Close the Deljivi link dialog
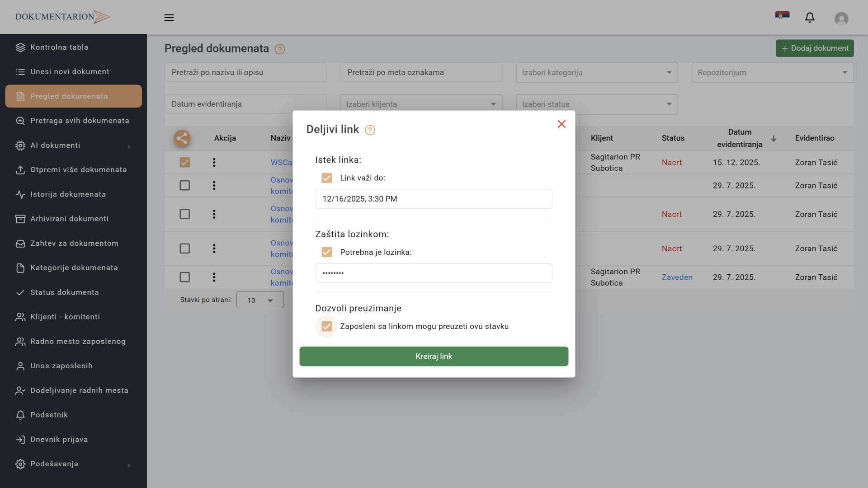 (561, 124)
